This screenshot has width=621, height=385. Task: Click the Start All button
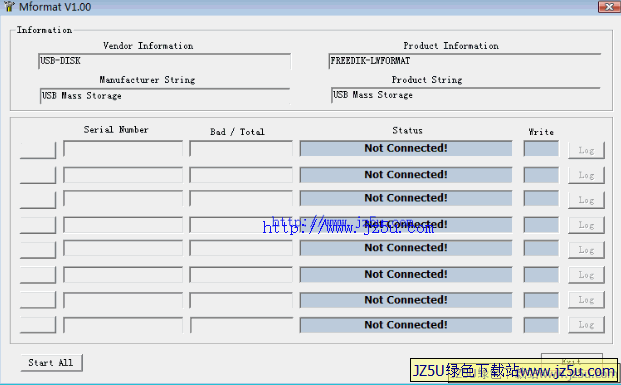pos(51,363)
